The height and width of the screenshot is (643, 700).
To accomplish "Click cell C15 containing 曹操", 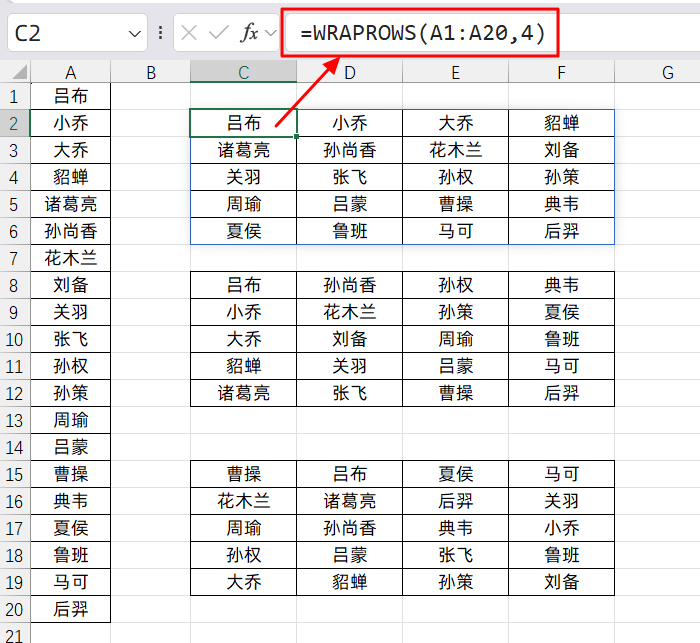I will (243, 474).
